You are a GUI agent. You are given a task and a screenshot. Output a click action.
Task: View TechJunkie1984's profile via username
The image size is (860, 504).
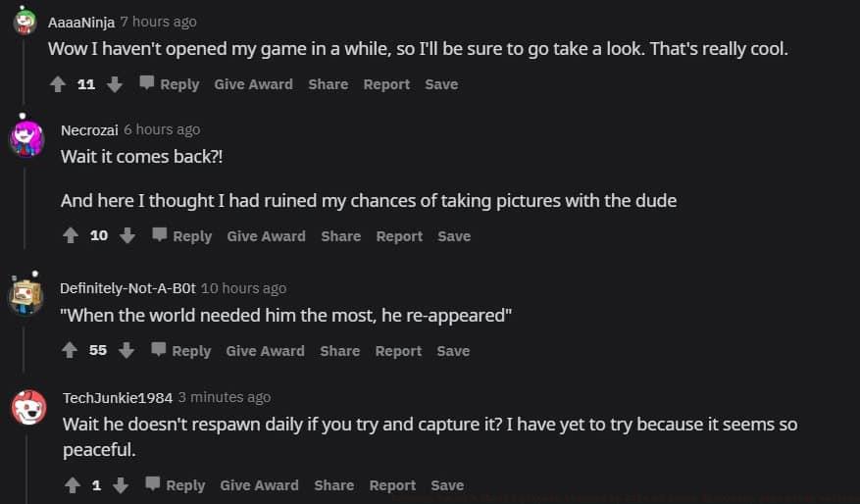click(x=118, y=397)
